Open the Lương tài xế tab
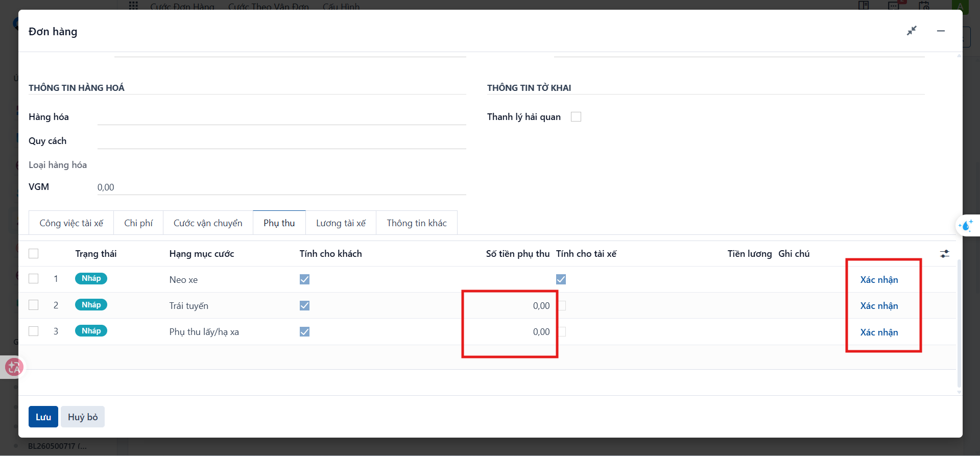Viewport: 980px width, 456px height. click(341, 223)
